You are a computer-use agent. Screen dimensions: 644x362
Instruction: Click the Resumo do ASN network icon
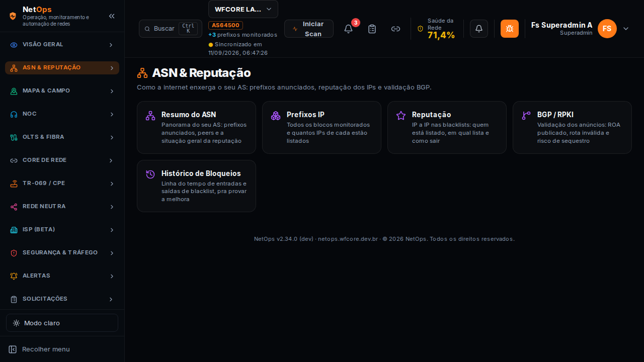[150, 116]
